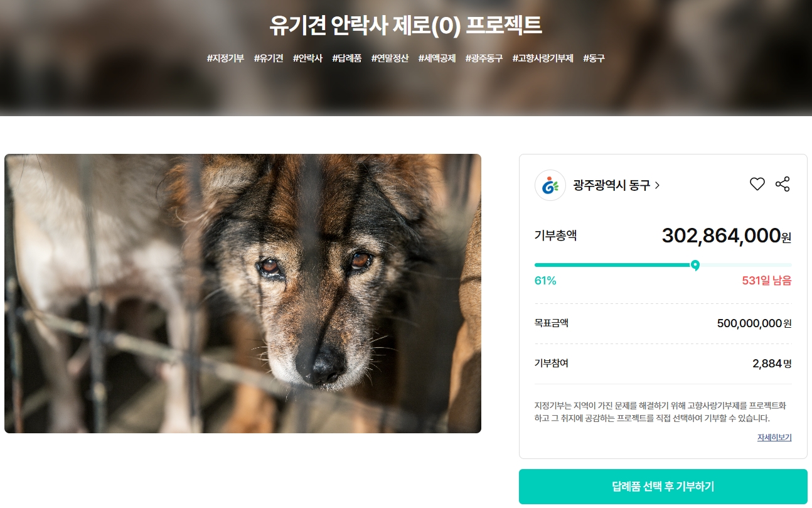The width and height of the screenshot is (812, 508).
Task: Click the 답례품 선택 후 기부하기 button
Action: click(663, 487)
